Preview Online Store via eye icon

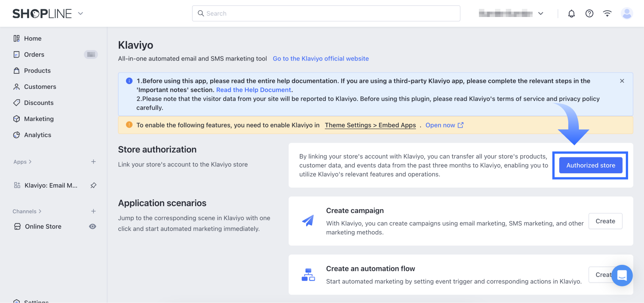click(x=92, y=226)
